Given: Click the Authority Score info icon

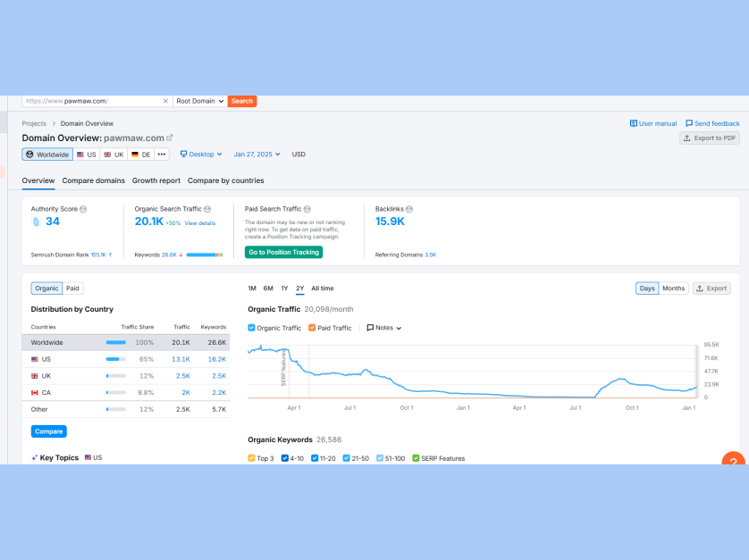Looking at the screenshot, I should [x=83, y=209].
